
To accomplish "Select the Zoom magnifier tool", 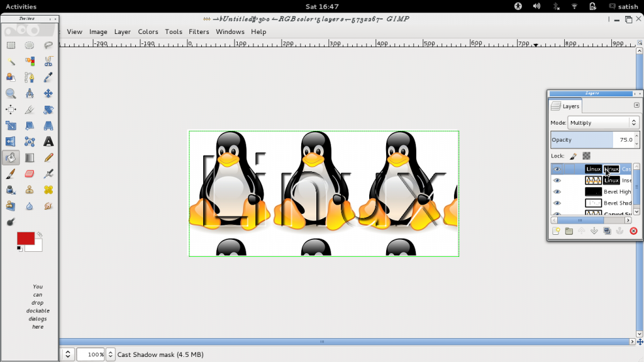I will pos(11,93).
